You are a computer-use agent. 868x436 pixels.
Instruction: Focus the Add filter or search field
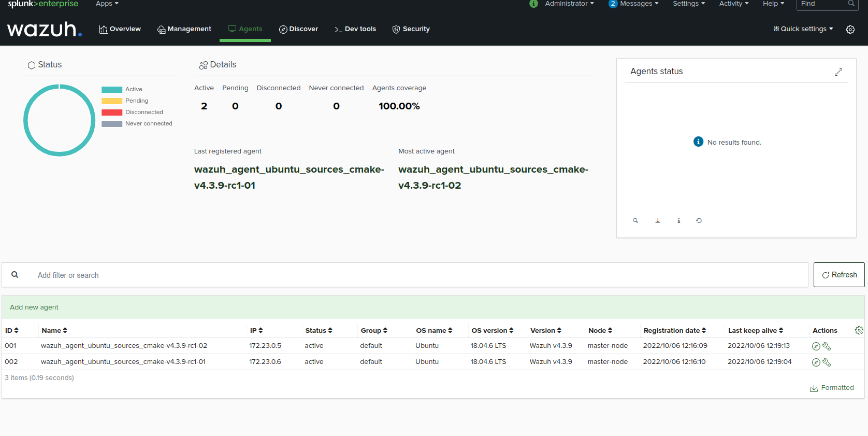point(405,275)
